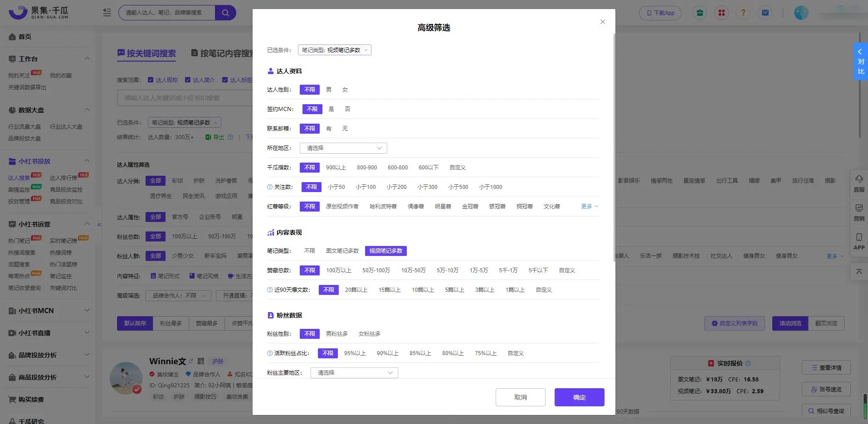Click the back-to-top arrow icon
Viewport: 868px width, 424px height.
858,271
